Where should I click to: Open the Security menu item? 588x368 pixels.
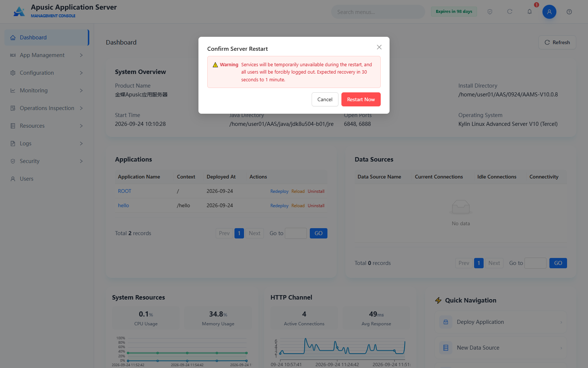coord(47,161)
